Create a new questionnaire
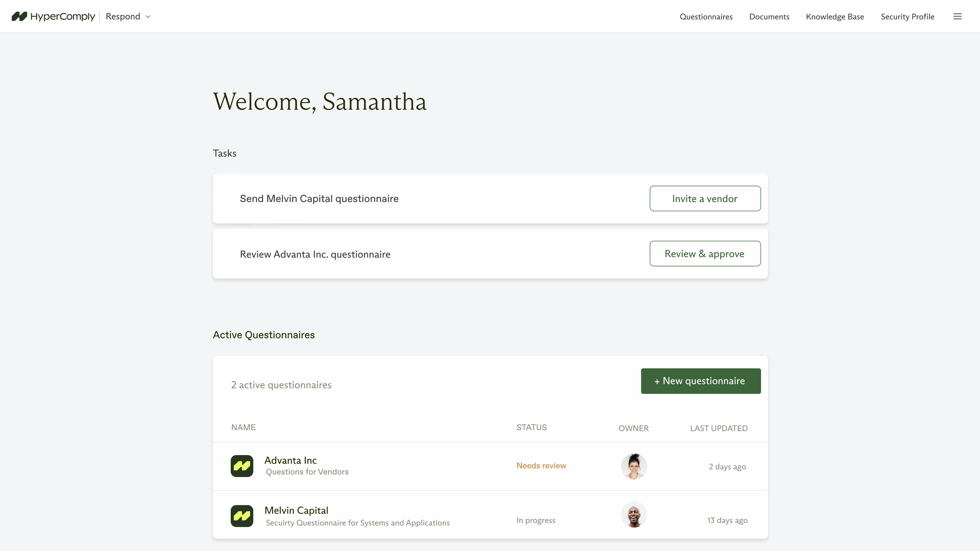Viewport: 980px width, 551px height. (700, 381)
